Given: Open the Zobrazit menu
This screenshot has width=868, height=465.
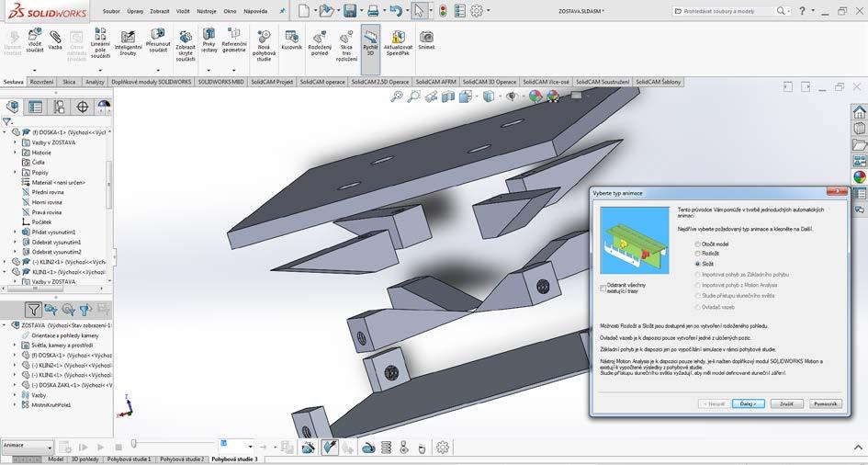Looking at the screenshot, I should tap(160, 11).
